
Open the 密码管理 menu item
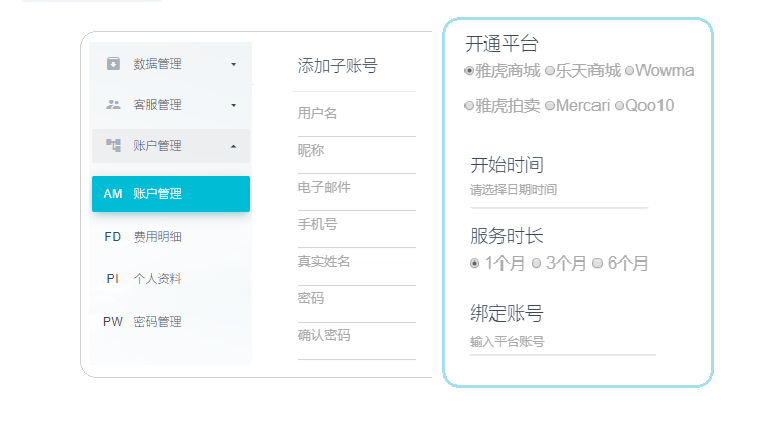(x=157, y=322)
